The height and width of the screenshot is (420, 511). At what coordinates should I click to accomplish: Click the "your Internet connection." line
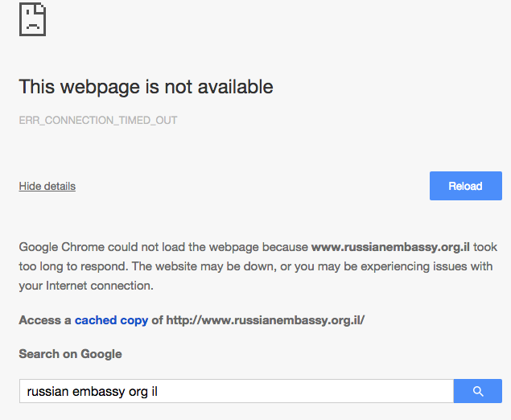[85, 286]
